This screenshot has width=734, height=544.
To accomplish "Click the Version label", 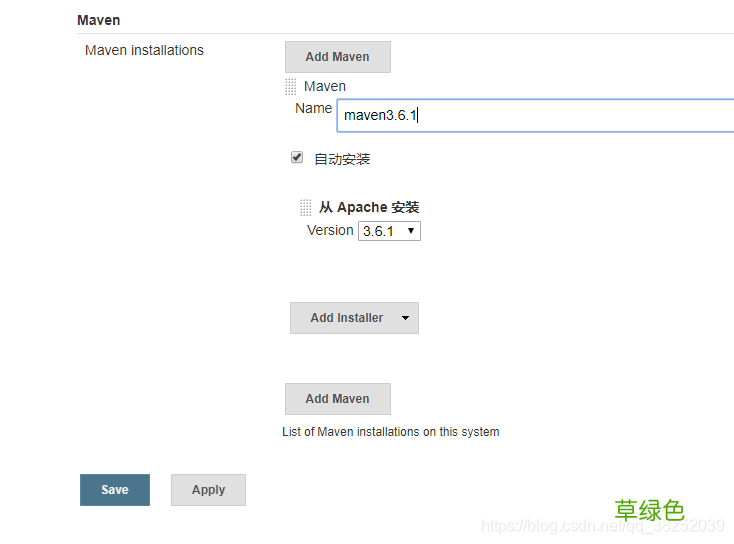I will tap(330, 230).
